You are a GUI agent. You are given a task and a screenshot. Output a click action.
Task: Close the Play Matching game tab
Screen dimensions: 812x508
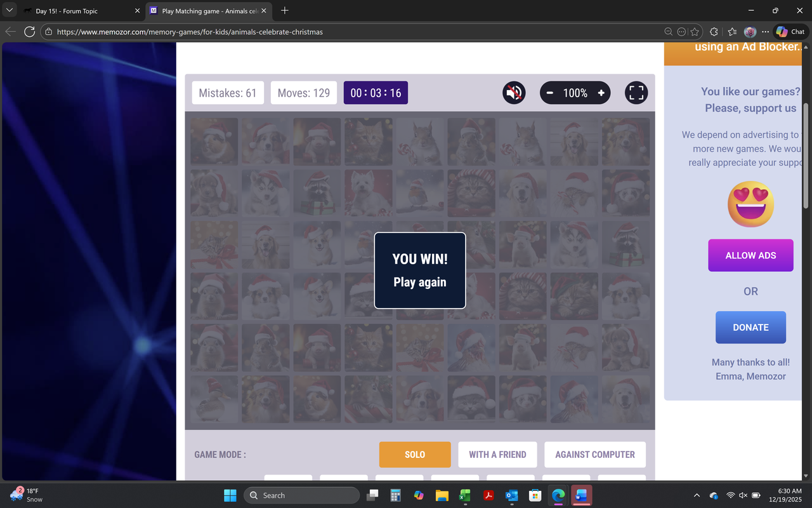[263, 11]
